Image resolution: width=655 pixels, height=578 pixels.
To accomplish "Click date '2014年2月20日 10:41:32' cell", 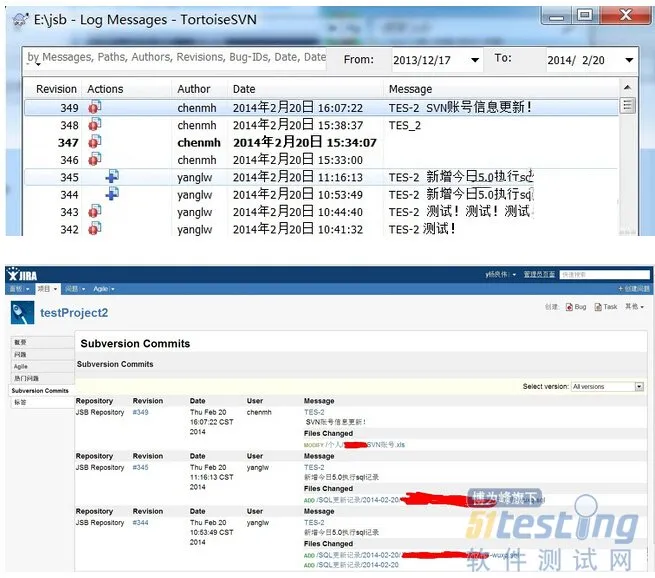I will point(298,229).
